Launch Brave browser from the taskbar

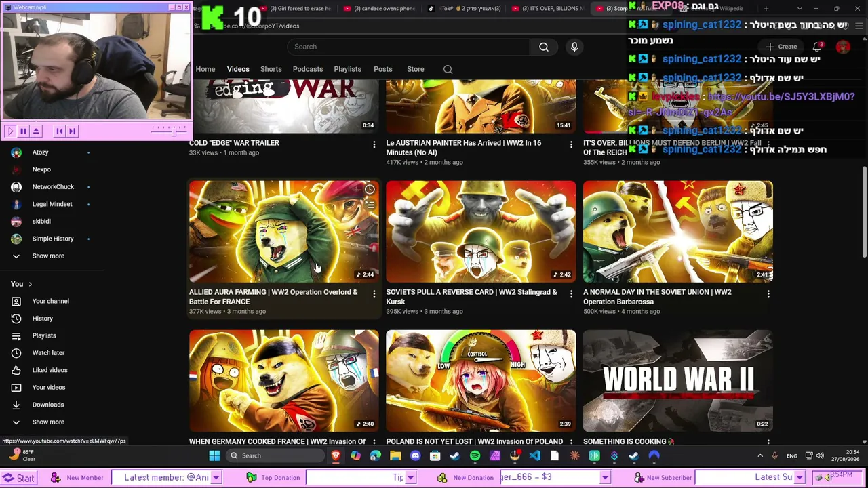click(336, 455)
